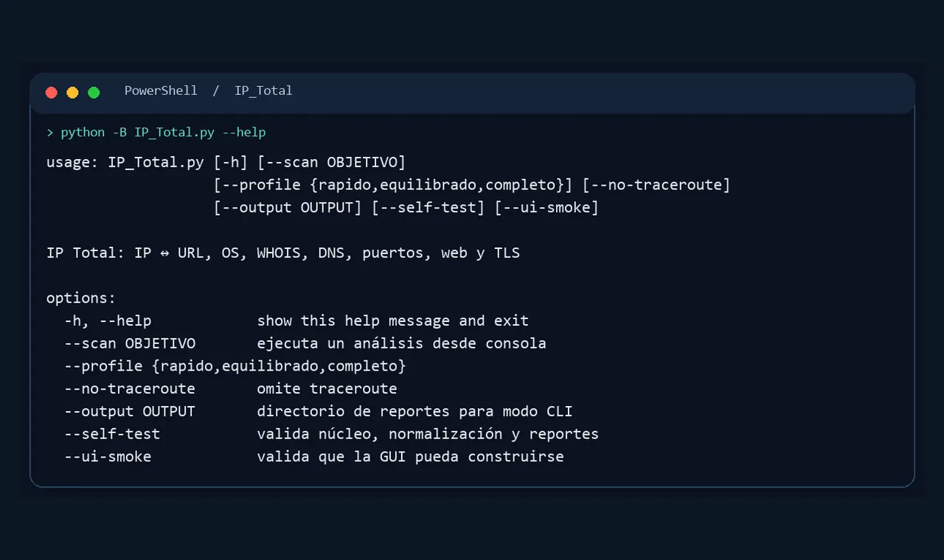The width and height of the screenshot is (944, 560).
Task: Click the red close dot
Action: coord(51,92)
